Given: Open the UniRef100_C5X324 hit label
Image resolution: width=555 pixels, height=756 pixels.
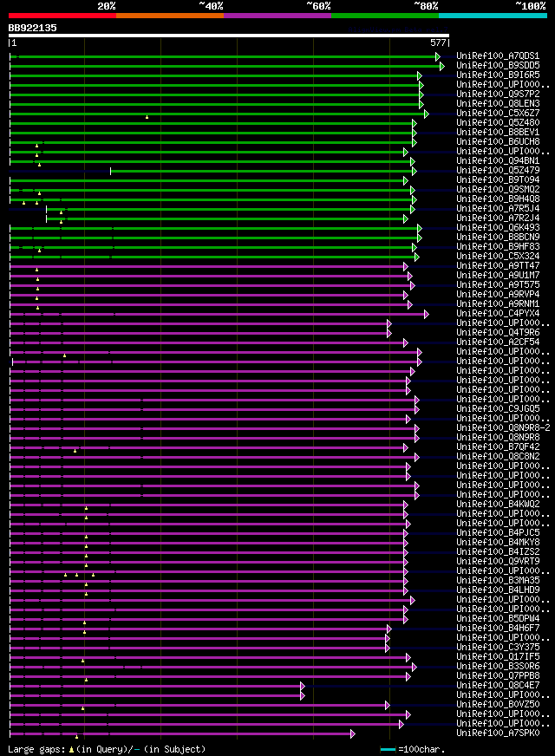Looking at the screenshot, I should (x=498, y=257).
